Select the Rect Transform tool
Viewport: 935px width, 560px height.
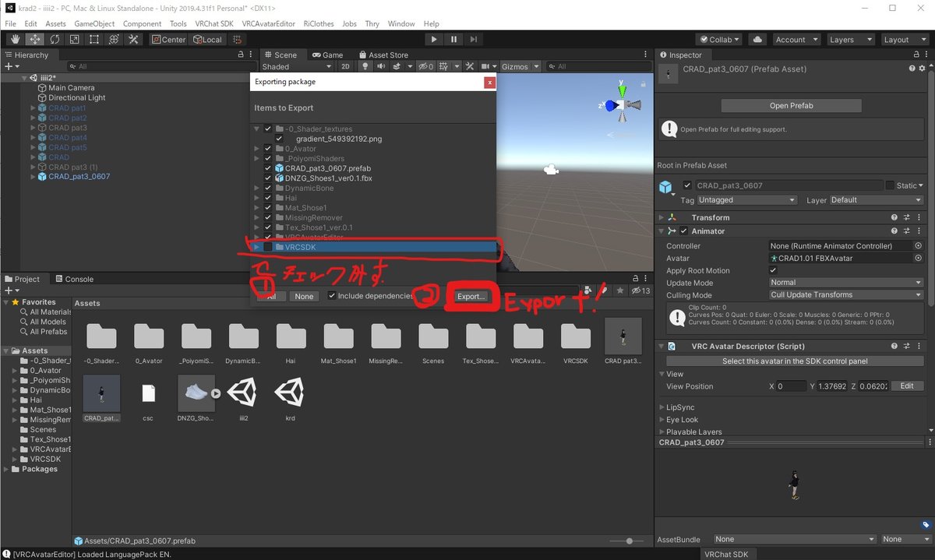coord(94,39)
